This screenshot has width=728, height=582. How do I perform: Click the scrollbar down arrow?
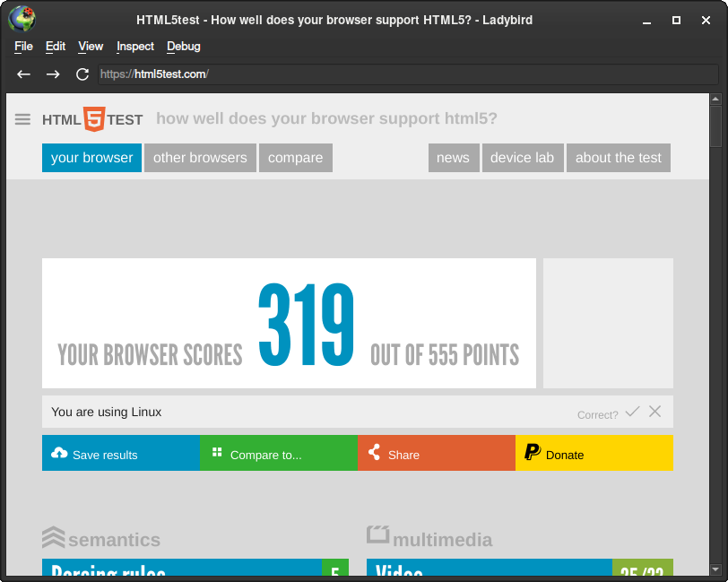tap(715, 569)
